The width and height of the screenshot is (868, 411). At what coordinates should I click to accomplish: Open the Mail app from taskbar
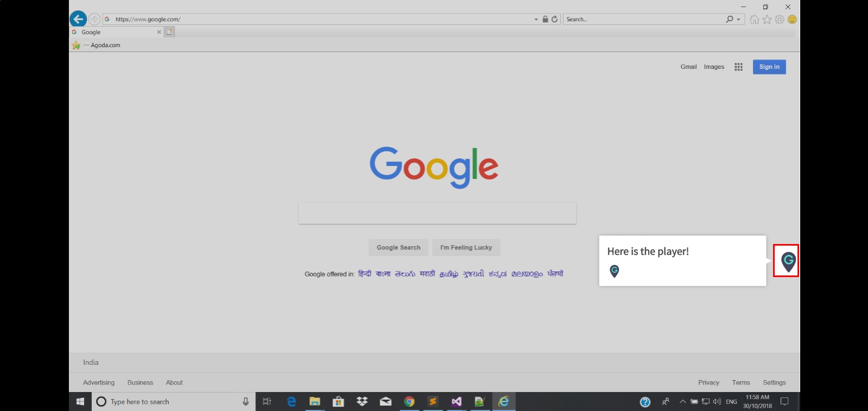point(386,401)
